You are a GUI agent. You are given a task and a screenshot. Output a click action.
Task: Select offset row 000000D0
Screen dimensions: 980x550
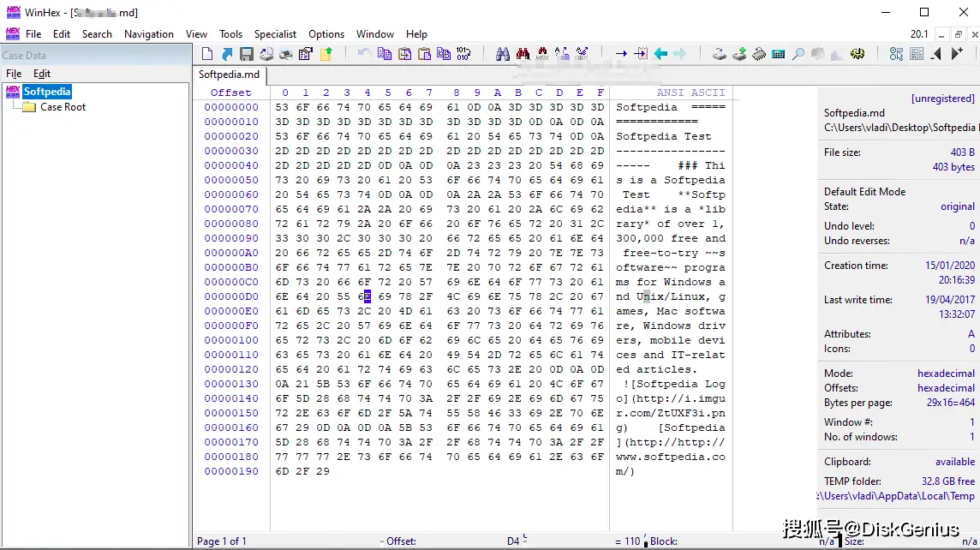click(230, 297)
